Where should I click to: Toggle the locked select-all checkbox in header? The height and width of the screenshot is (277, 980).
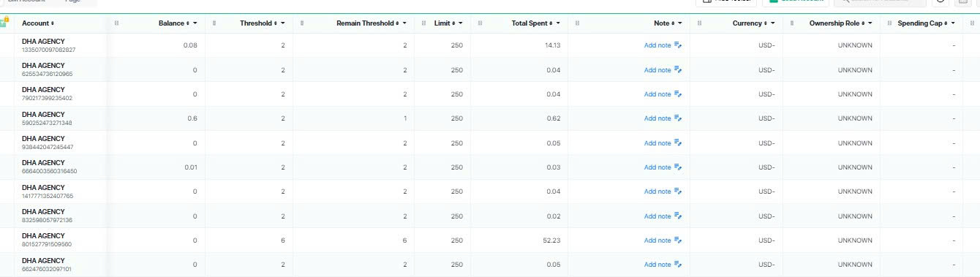point(4,23)
